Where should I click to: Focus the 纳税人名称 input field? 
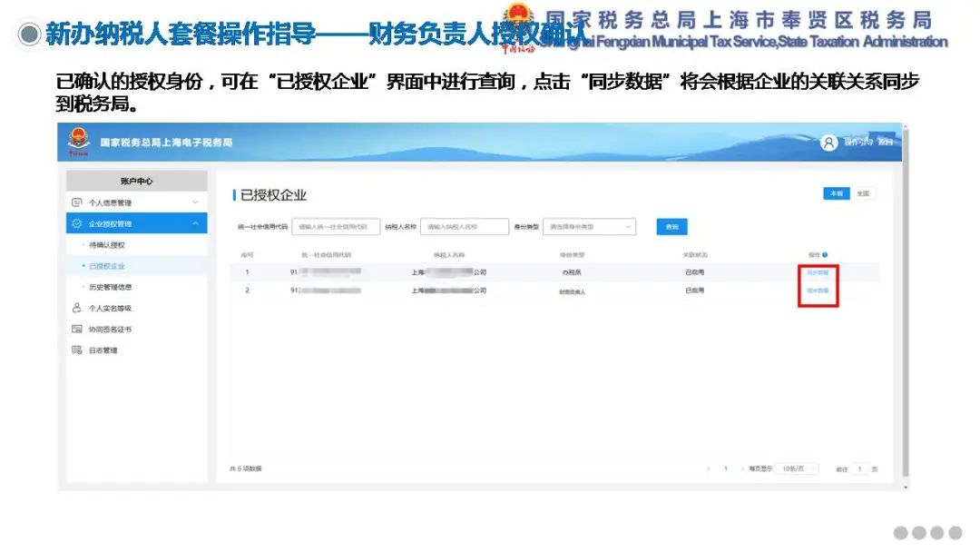coord(465,227)
